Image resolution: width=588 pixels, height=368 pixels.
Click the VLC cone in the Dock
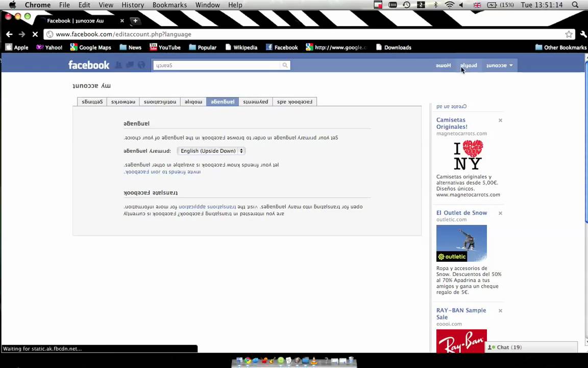click(314, 360)
